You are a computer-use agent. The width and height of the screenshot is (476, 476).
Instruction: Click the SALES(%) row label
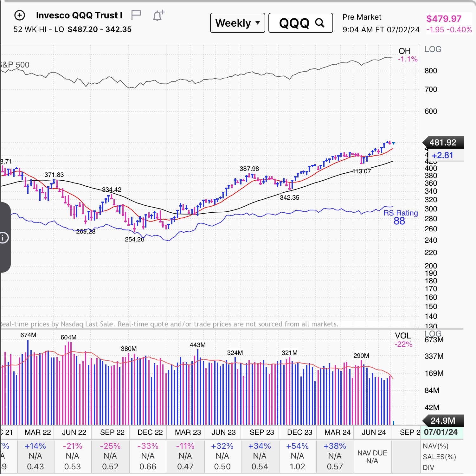pos(439,457)
